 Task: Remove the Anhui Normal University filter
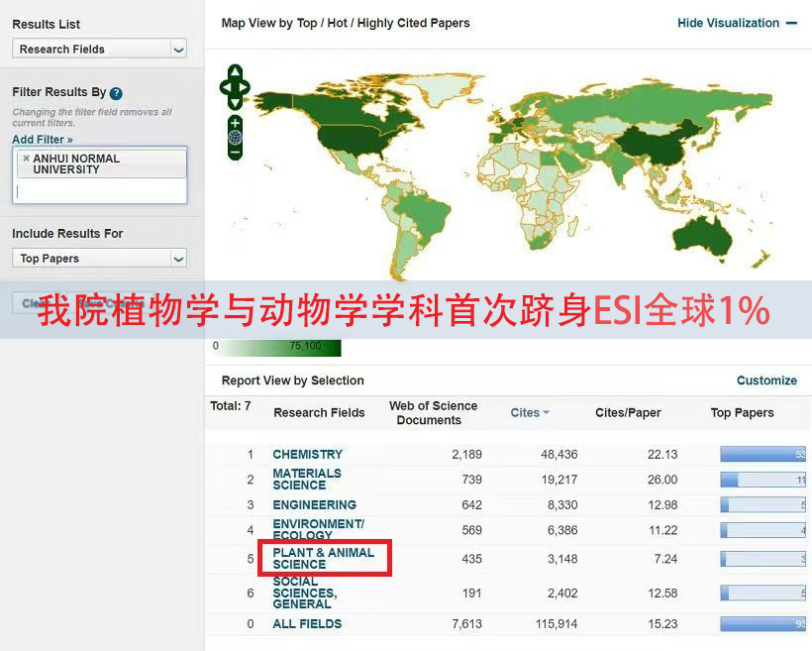click(26, 159)
